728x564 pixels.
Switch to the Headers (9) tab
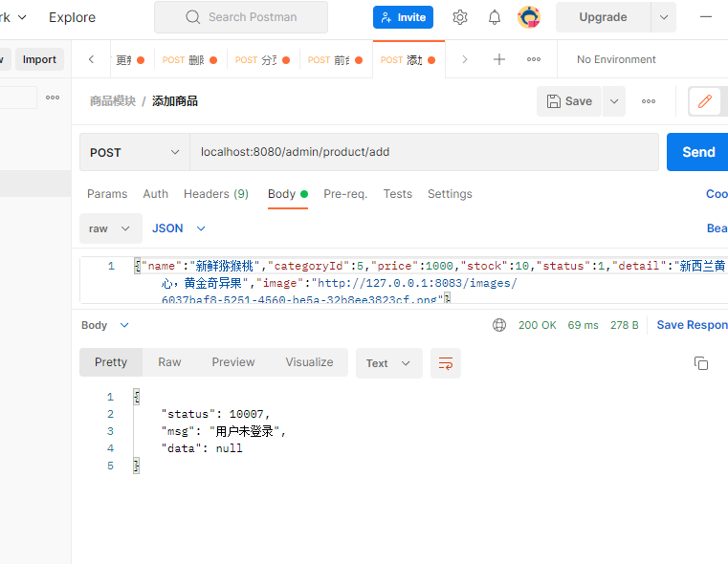point(216,194)
